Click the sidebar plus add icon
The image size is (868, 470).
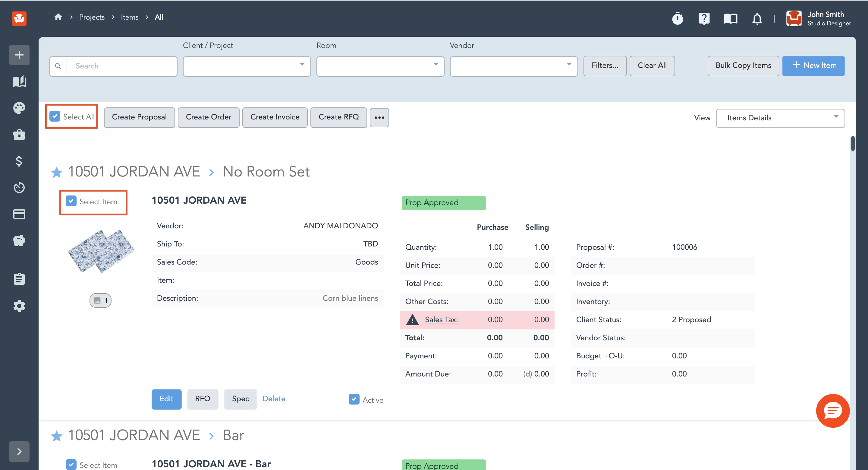(x=19, y=55)
